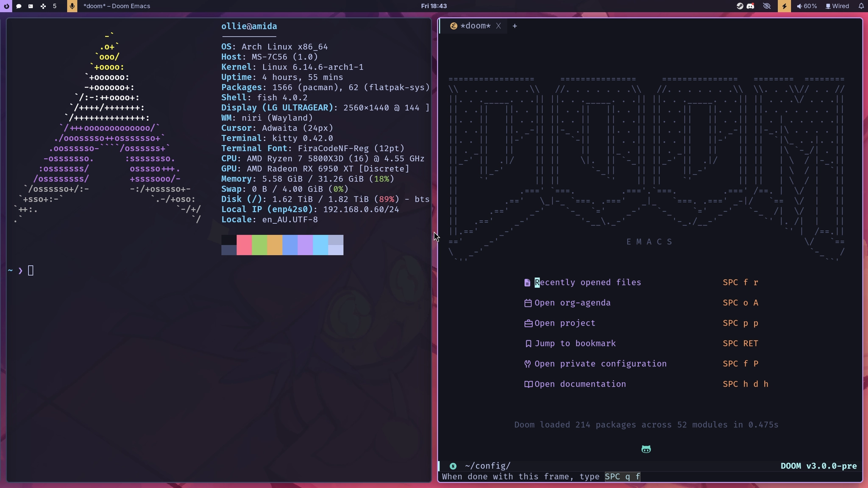Click the chat workspace icon
This screenshot has height=488, width=868.
point(19,6)
